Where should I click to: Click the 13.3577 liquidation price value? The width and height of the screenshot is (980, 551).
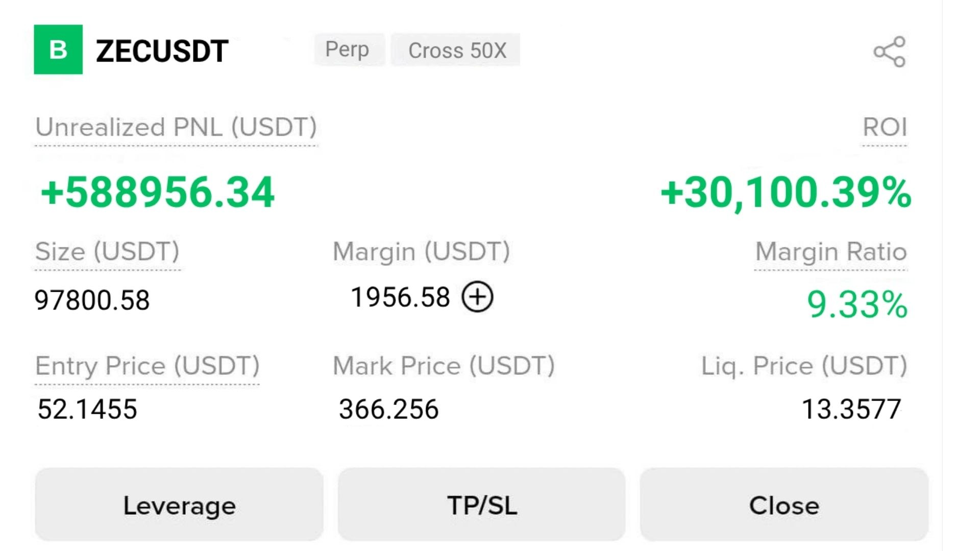(x=851, y=409)
